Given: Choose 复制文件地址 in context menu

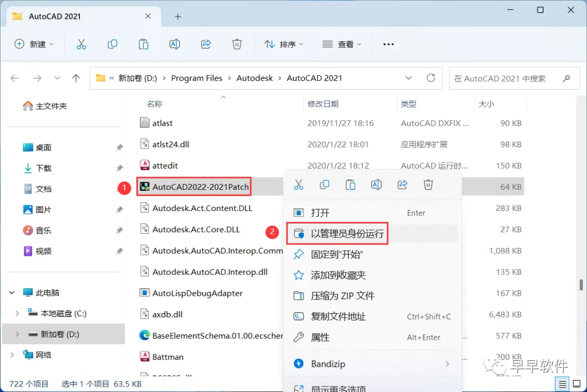Looking at the screenshot, I should coord(373,317).
